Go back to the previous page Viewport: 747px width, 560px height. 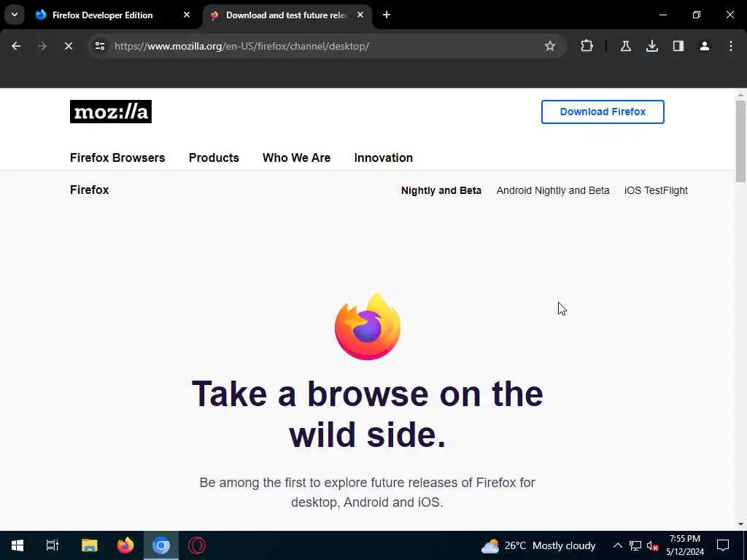[16, 46]
